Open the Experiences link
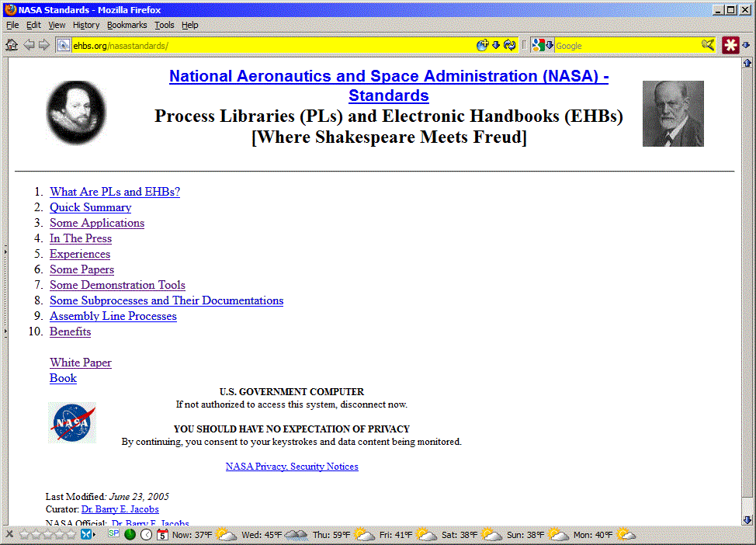 coord(79,254)
